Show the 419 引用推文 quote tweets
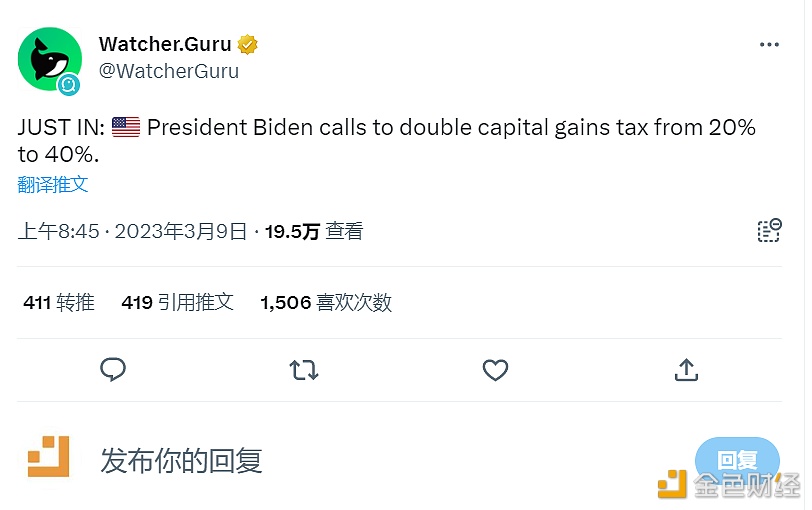This screenshot has height=510, width=812. tap(177, 302)
